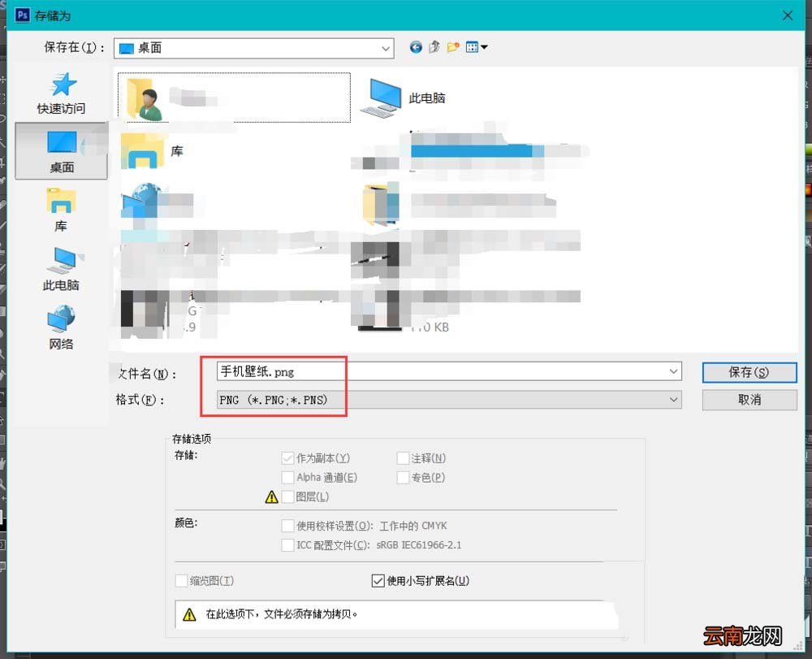
Task: Click the PNG (*.PNG;*.PNS) format field
Action: [x=449, y=400]
